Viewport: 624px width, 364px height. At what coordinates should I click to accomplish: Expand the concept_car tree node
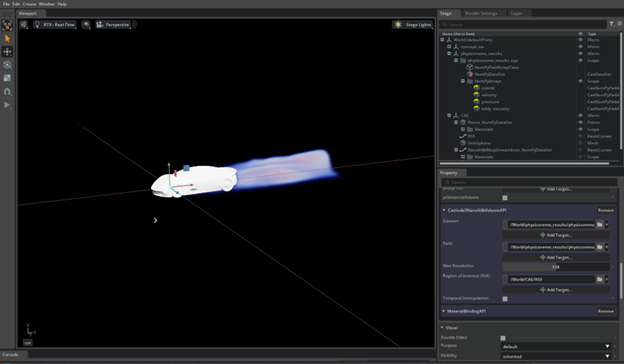(x=449, y=47)
